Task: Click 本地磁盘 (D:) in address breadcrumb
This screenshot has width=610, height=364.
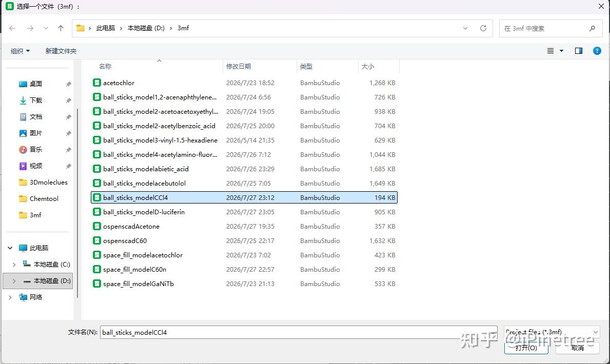Action: coord(146,28)
